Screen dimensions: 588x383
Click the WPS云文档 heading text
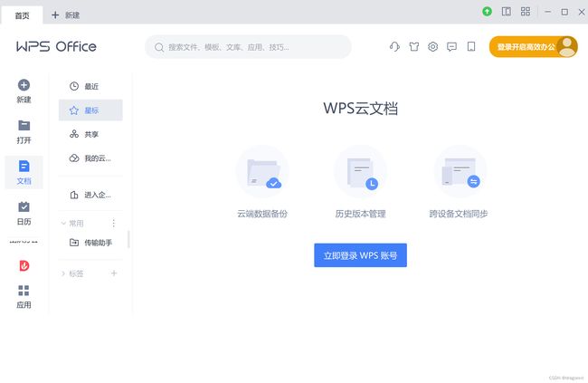tap(360, 108)
